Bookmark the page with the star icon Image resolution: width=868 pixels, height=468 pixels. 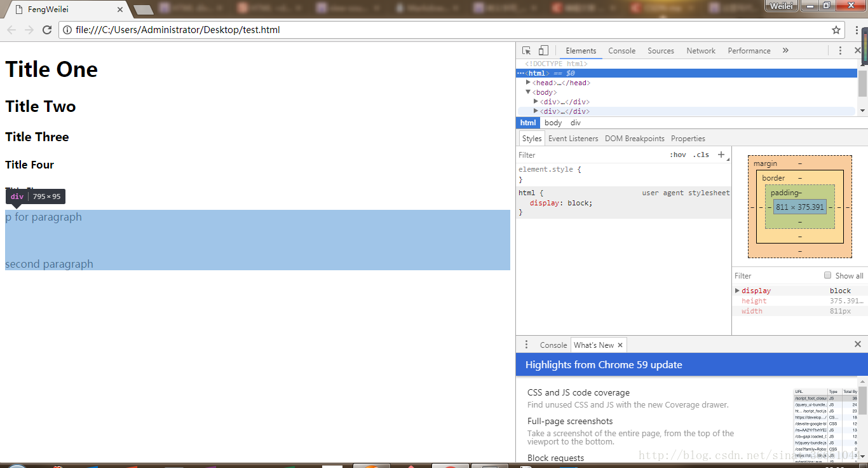pyautogui.click(x=836, y=30)
